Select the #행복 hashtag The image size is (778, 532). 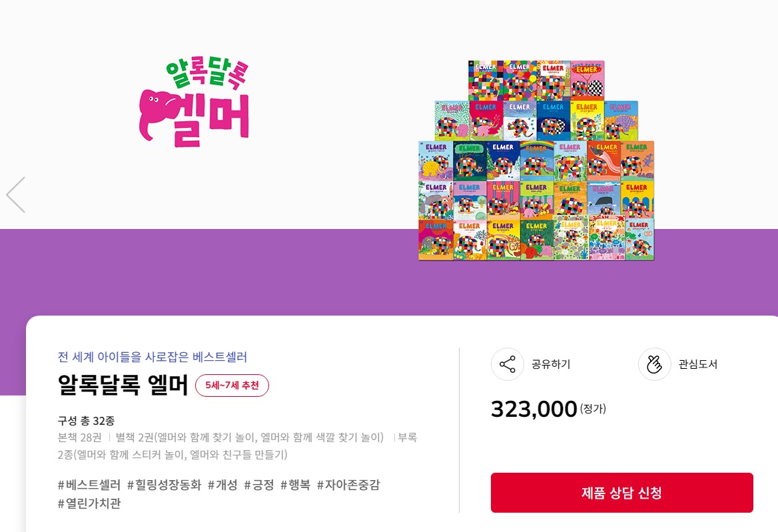pos(295,485)
